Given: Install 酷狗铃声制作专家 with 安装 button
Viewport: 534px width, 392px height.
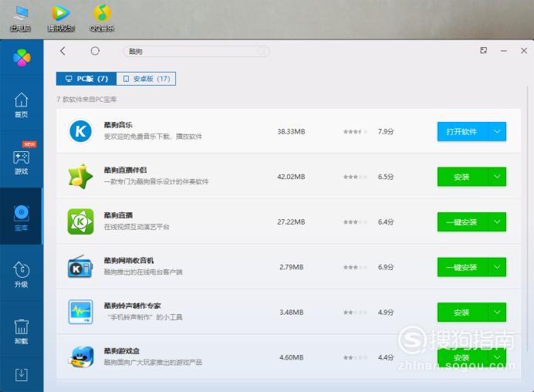Looking at the screenshot, I should click(462, 313).
